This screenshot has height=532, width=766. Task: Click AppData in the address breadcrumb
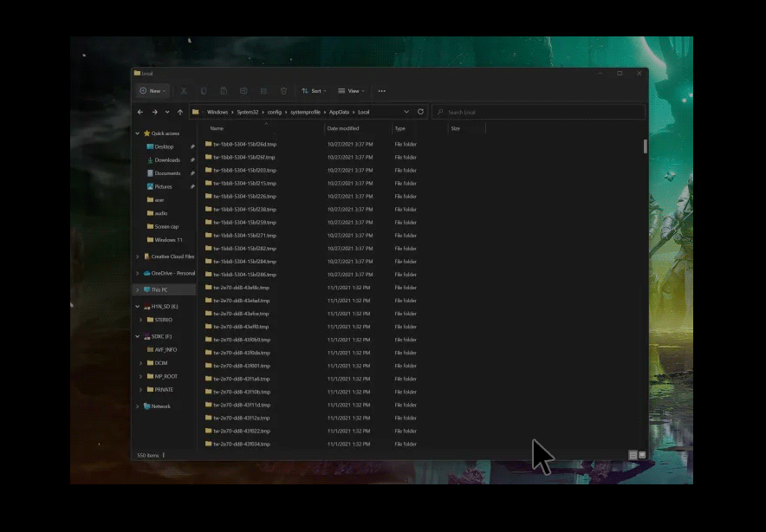pyautogui.click(x=339, y=112)
